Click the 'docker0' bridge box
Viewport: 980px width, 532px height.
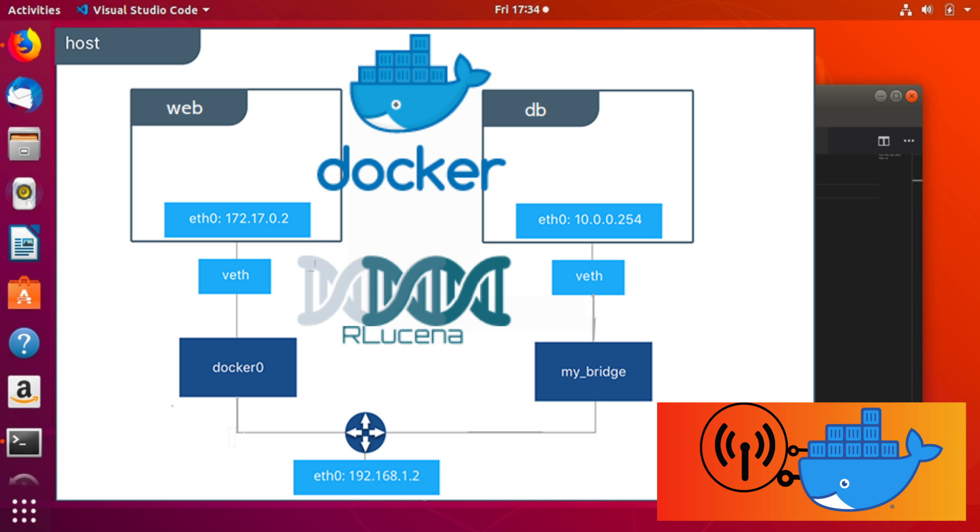pyautogui.click(x=238, y=367)
